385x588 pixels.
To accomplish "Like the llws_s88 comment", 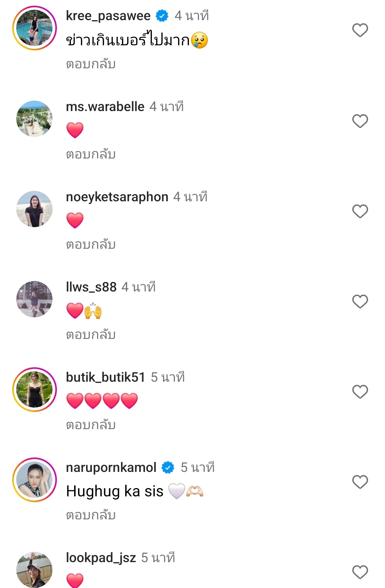I will tap(360, 302).
